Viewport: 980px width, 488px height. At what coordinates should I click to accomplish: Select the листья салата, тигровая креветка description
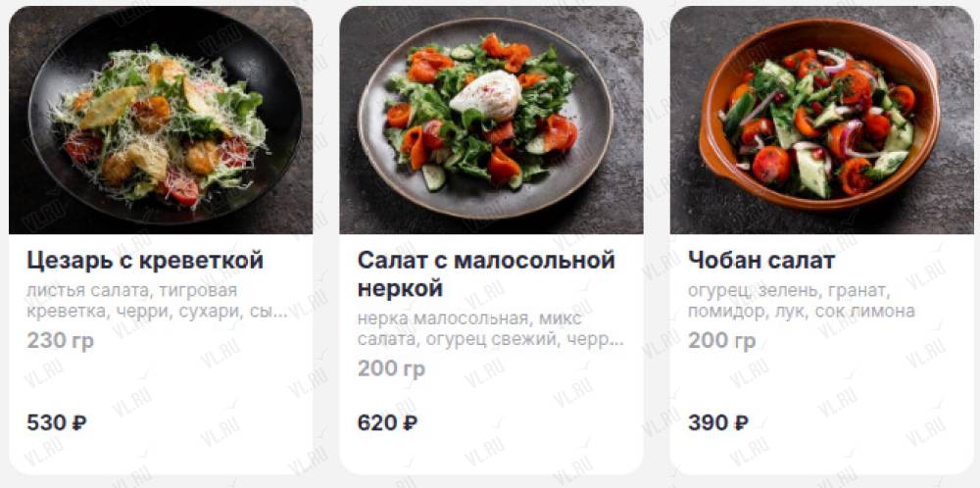pyautogui.click(x=157, y=301)
